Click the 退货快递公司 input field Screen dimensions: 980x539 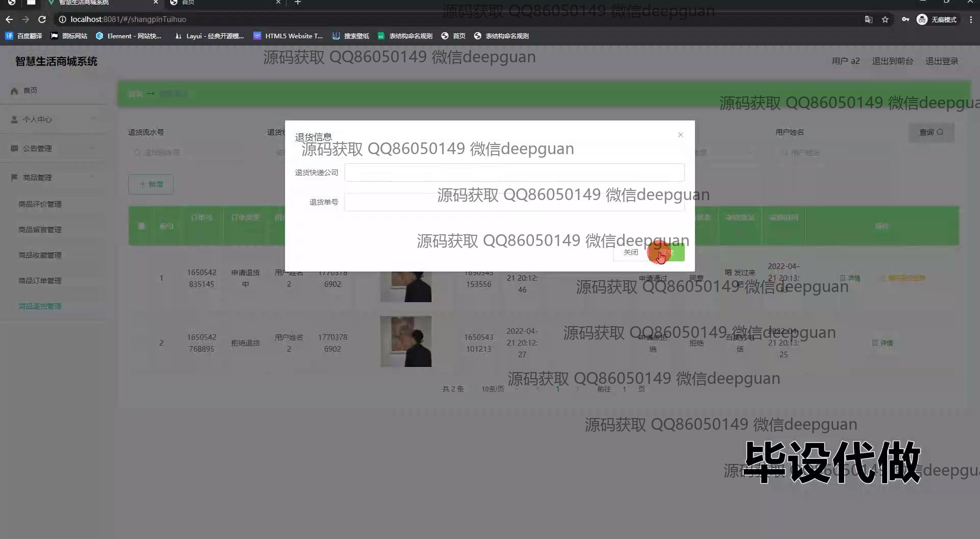pos(514,173)
